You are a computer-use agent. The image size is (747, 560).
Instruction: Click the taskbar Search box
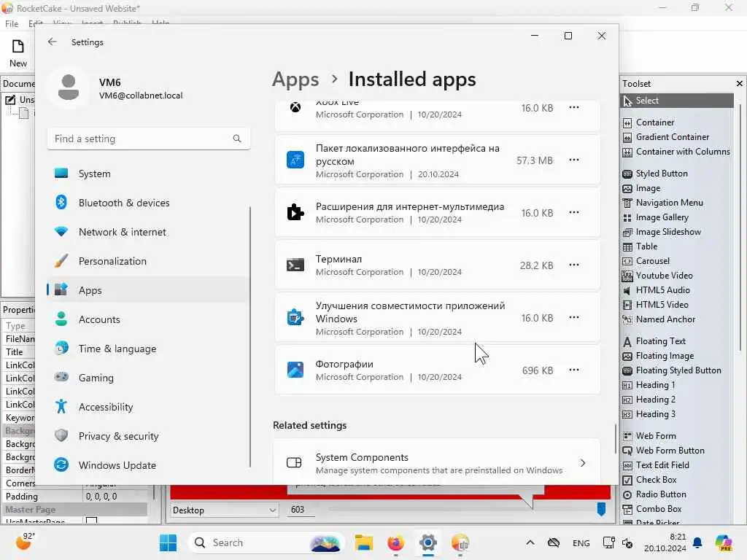tap(266, 542)
